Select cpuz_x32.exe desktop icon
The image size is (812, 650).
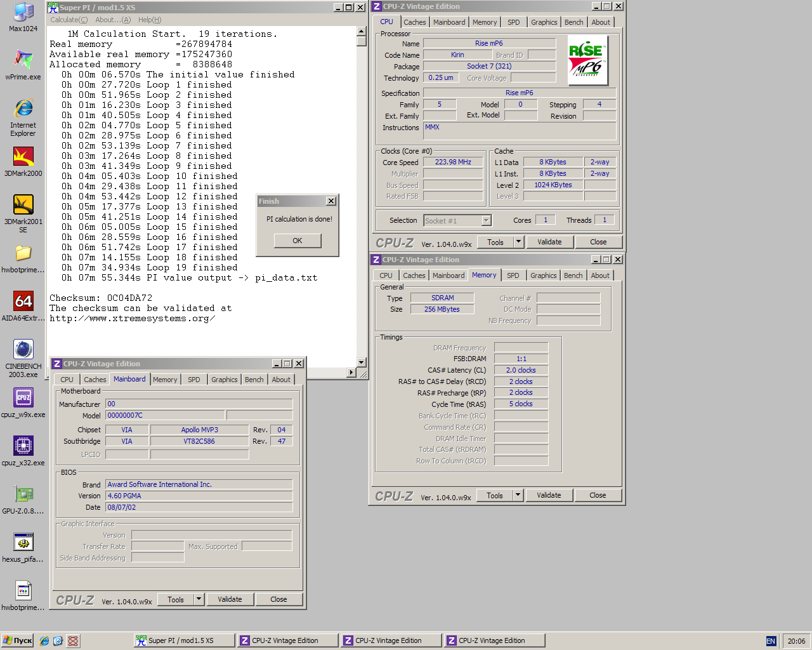[23, 451]
